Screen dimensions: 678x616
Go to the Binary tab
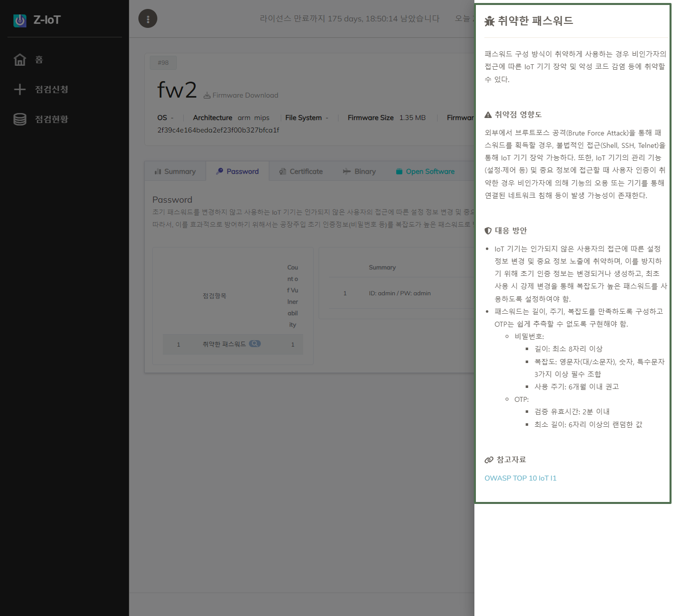tap(359, 171)
